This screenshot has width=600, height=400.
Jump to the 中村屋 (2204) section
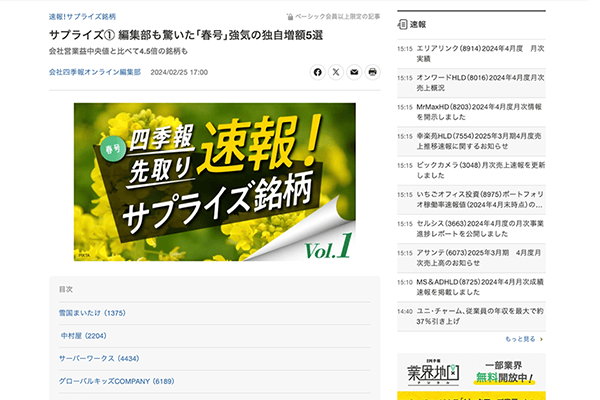click(83, 336)
